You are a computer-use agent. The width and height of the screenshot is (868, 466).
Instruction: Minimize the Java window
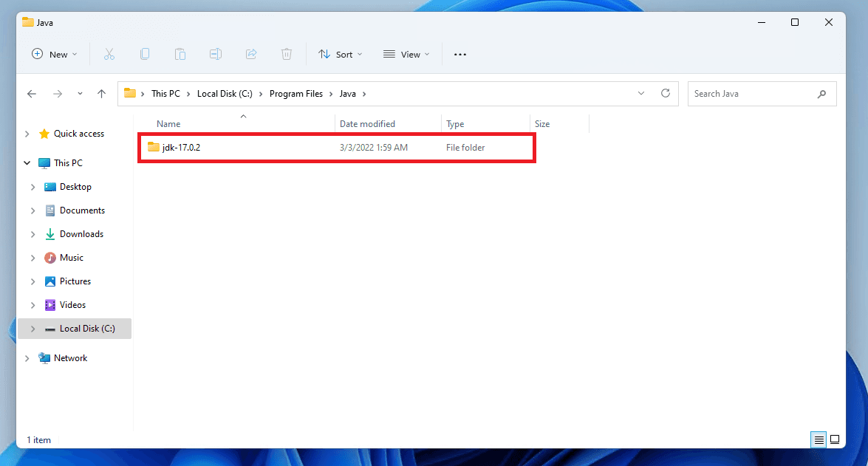762,22
